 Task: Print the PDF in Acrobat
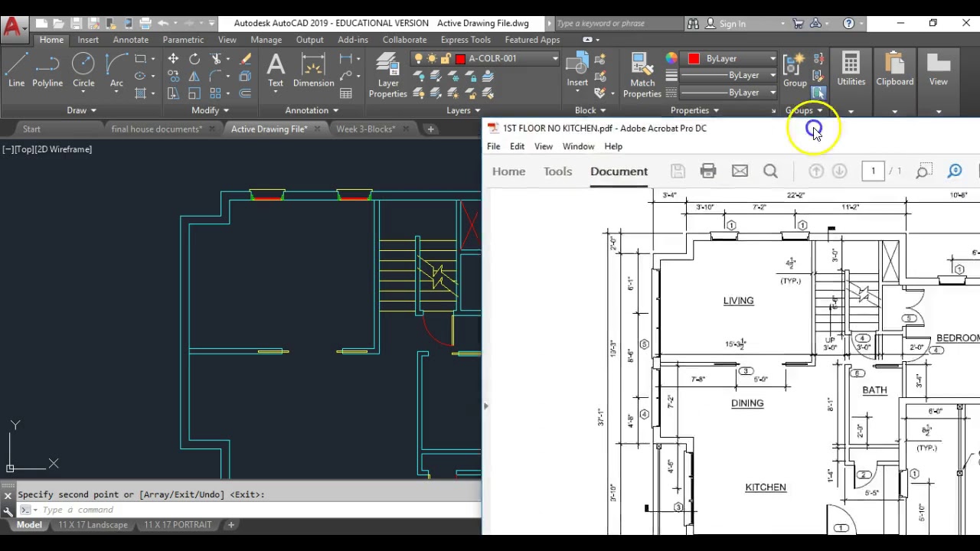coord(708,171)
